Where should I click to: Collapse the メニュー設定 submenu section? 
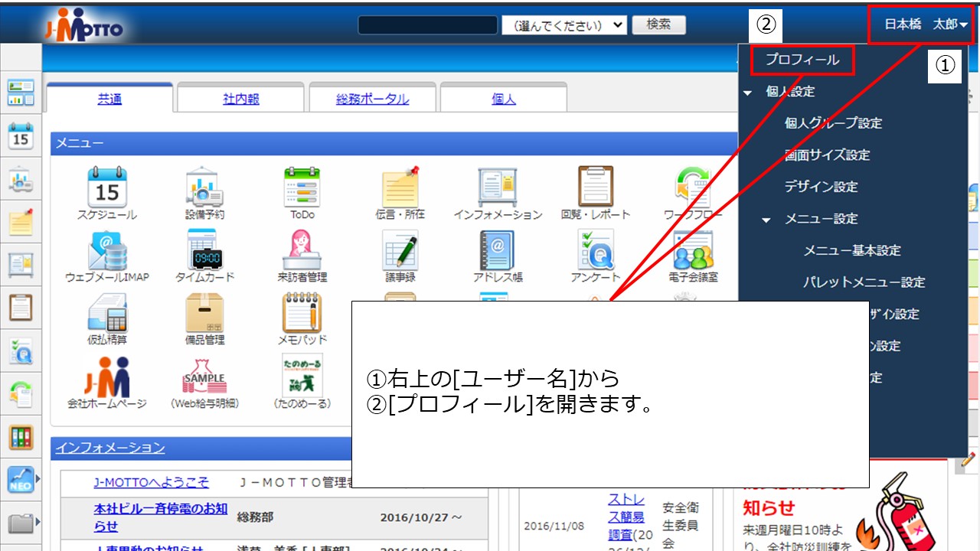tap(766, 220)
